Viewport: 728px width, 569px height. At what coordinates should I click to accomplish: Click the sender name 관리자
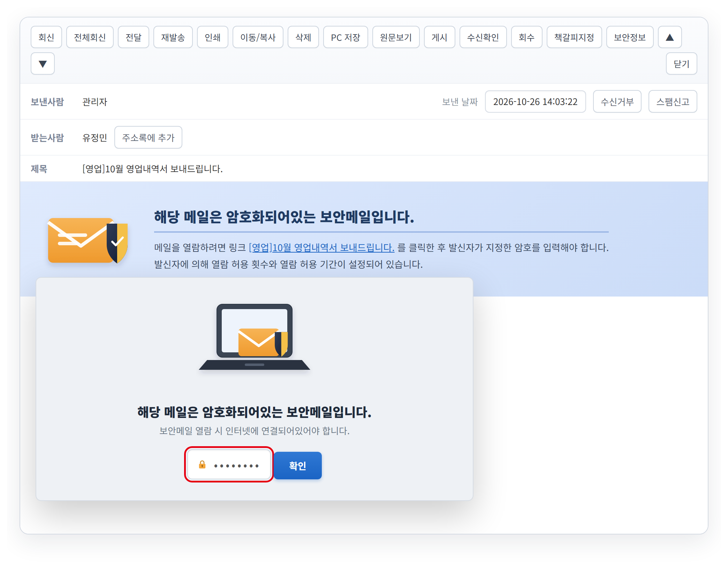[x=94, y=102]
